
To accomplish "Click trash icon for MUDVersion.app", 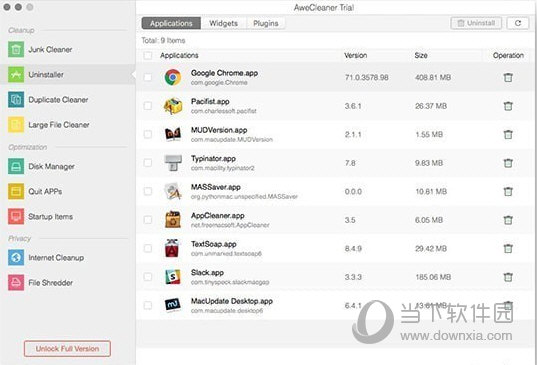I will click(x=508, y=134).
